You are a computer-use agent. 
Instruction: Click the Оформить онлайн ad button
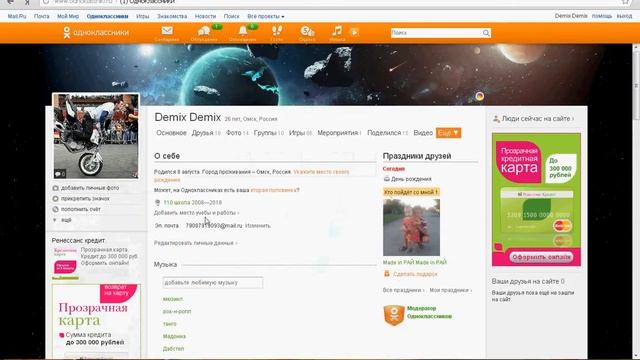(541, 257)
